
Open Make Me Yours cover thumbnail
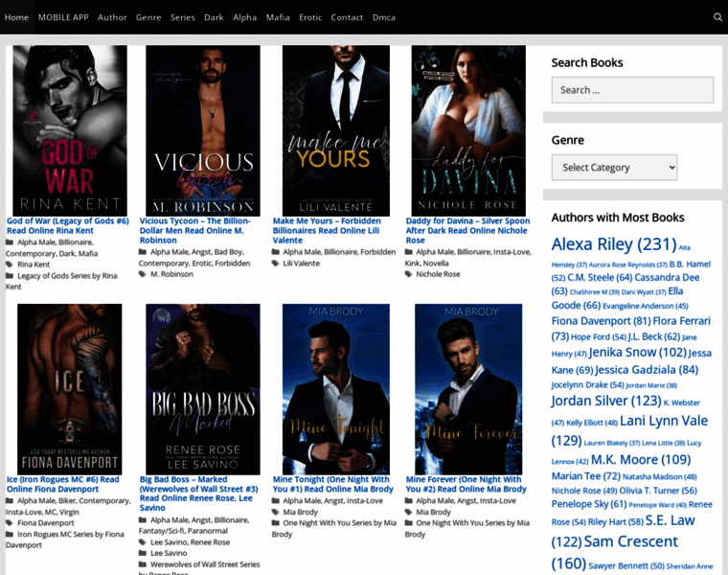(x=335, y=130)
